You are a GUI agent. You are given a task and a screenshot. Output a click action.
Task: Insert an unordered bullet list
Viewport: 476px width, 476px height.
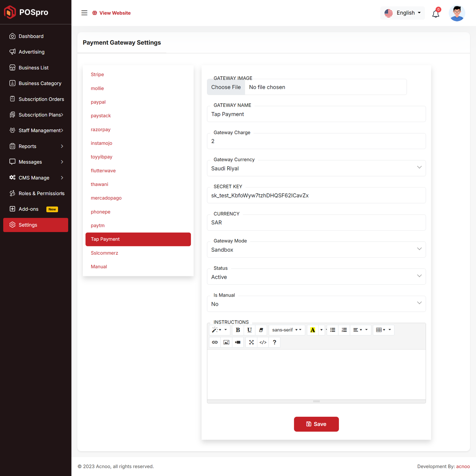(333, 330)
